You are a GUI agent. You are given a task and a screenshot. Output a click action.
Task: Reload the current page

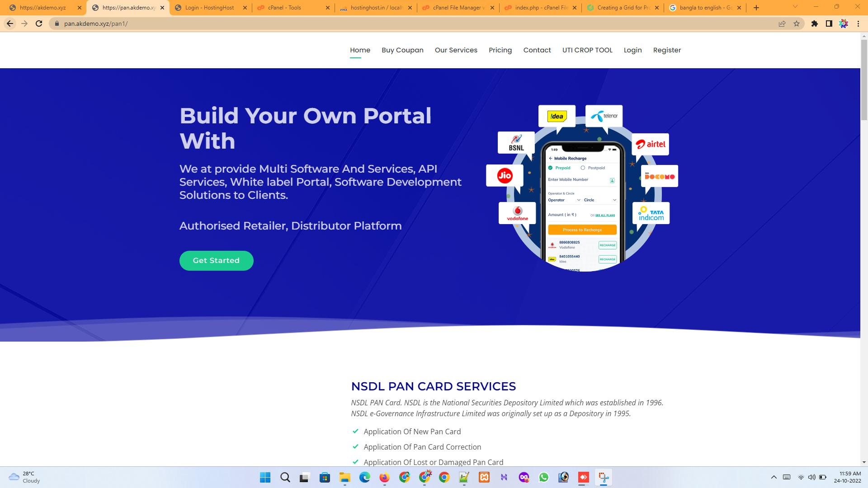coord(39,23)
